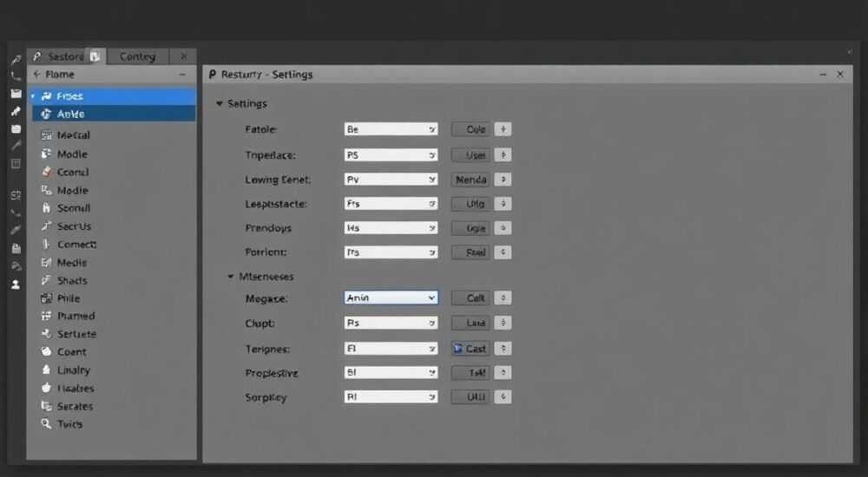The height and width of the screenshot is (477, 868).
Task: Open the Mogase dropdown showing Anin
Action: click(391, 297)
